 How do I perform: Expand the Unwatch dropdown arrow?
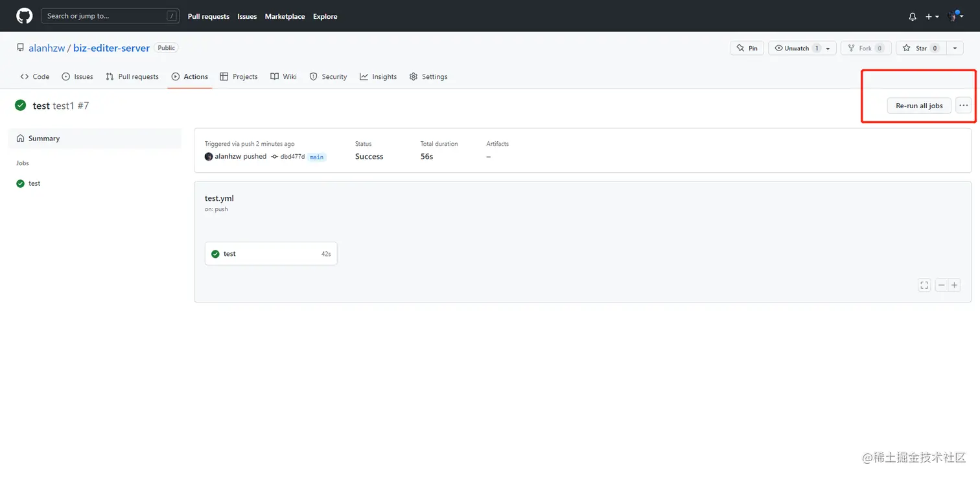[828, 49]
